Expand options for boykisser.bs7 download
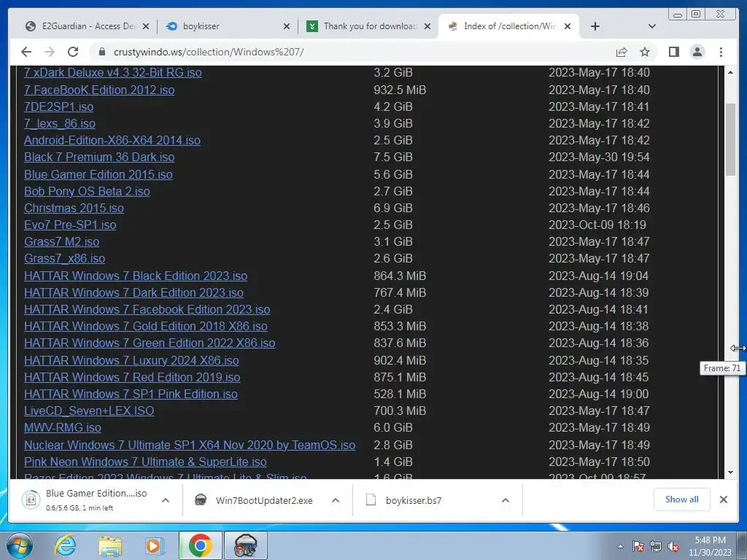 pos(506,500)
